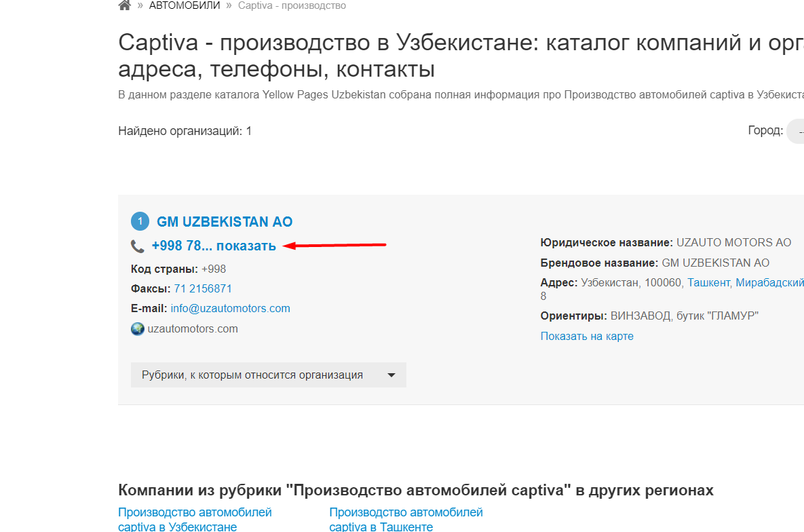Visit uzautomotors.com website
Image resolution: width=804 pixels, height=532 pixels.
pyautogui.click(x=193, y=329)
